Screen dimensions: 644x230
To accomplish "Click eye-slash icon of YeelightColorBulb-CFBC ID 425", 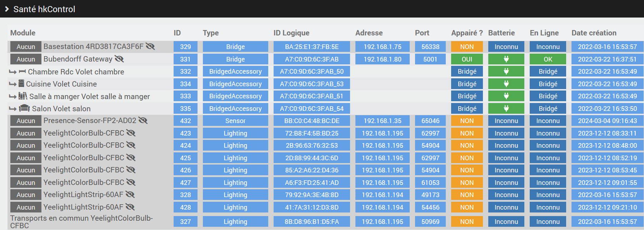I will point(131,158).
